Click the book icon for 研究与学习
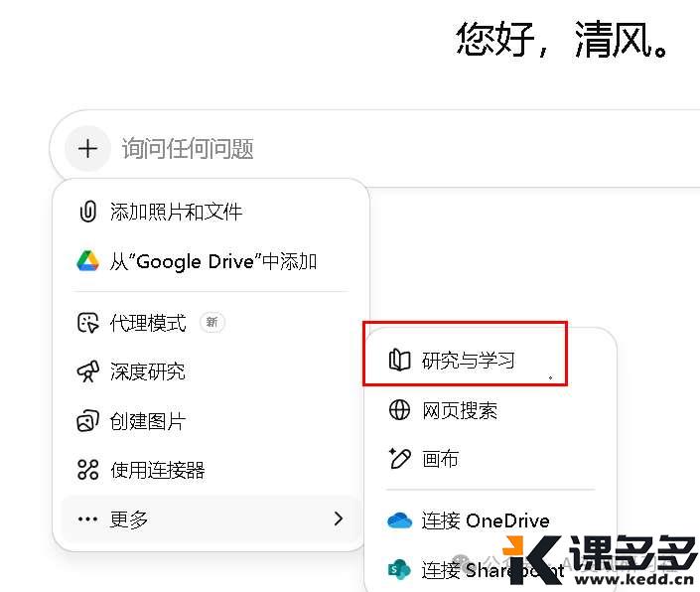This screenshot has height=592, width=700. [400, 360]
